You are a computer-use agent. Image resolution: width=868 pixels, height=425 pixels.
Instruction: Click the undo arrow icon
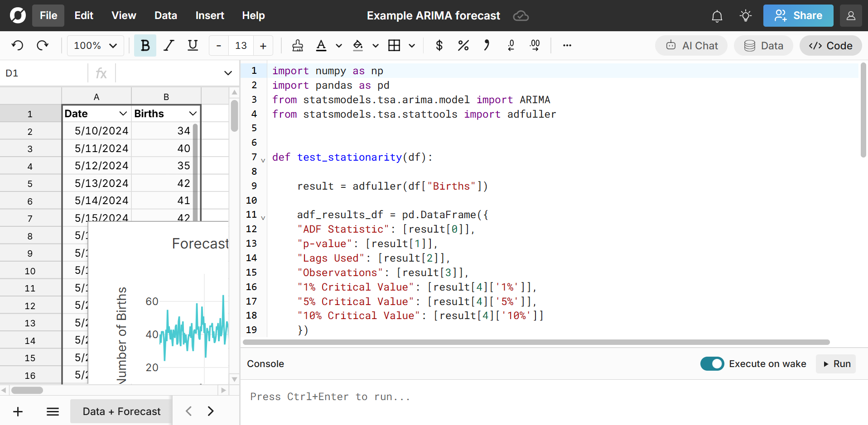[17, 45]
